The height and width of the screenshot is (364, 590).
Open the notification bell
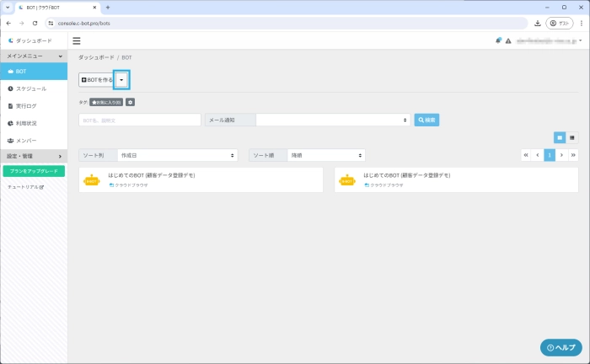click(499, 40)
